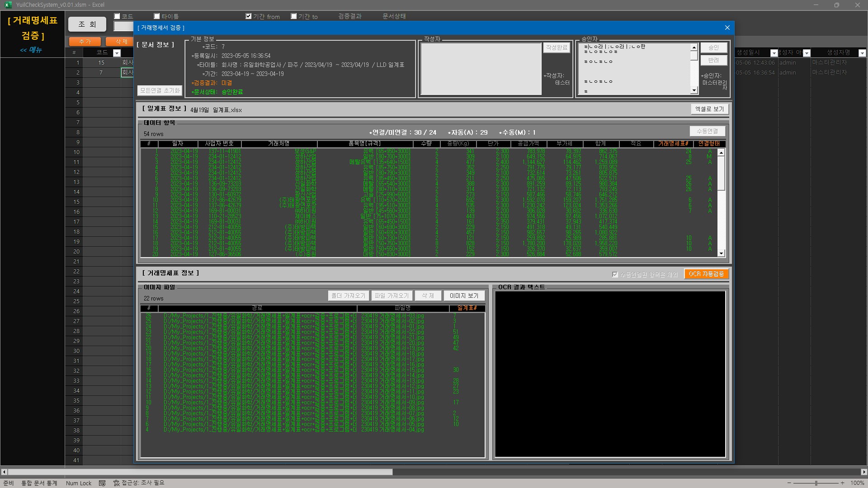Click up arrow of 승인자 text scrollbar
The height and width of the screenshot is (488, 868).
pyautogui.click(x=694, y=47)
